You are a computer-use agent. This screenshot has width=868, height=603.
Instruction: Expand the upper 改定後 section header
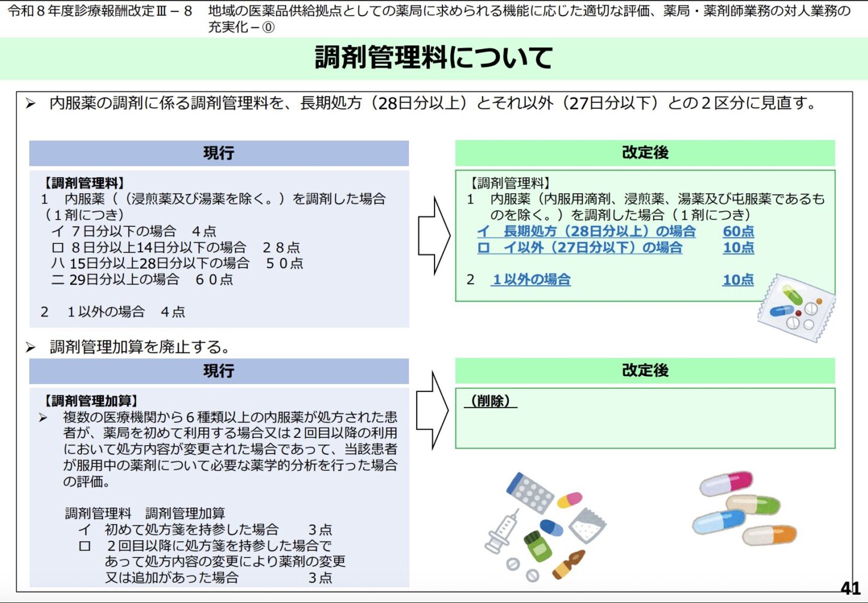click(x=645, y=153)
